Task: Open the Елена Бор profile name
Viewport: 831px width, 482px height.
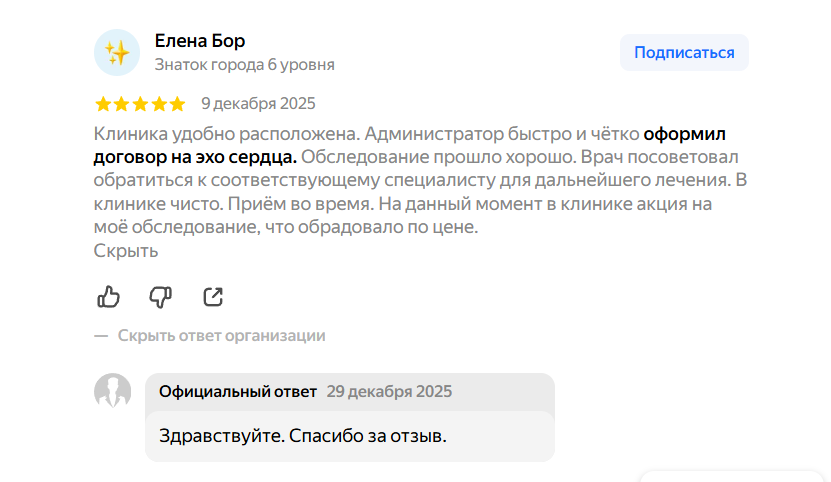Action: tap(200, 41)
